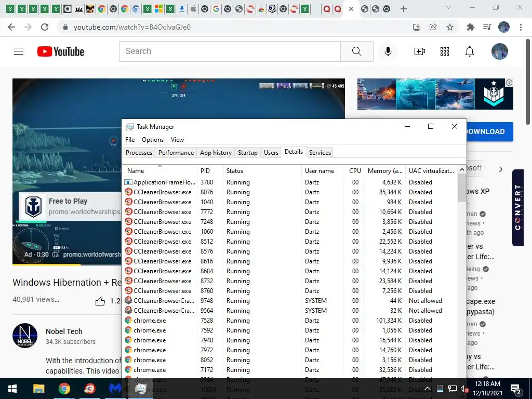Click the ad info icon beside Ad 0:30
Screen dimensions: 532x399
click(55, 255)
